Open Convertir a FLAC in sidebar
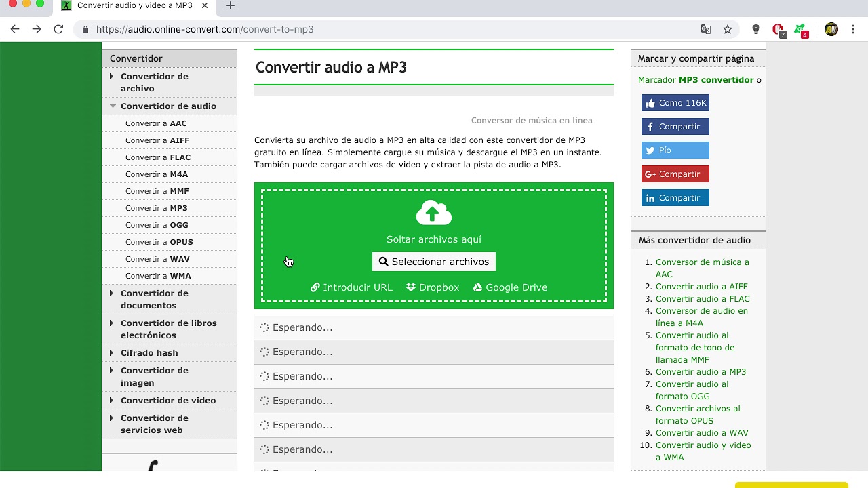 pos(158,157)
